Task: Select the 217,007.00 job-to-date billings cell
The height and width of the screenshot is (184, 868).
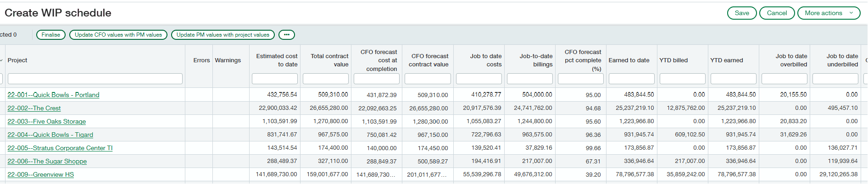Action: pos(530,161)
